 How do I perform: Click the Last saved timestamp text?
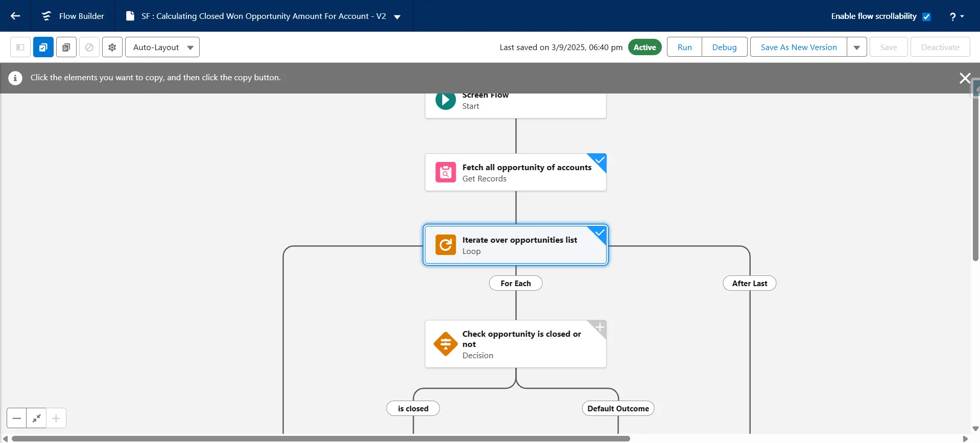561,47
